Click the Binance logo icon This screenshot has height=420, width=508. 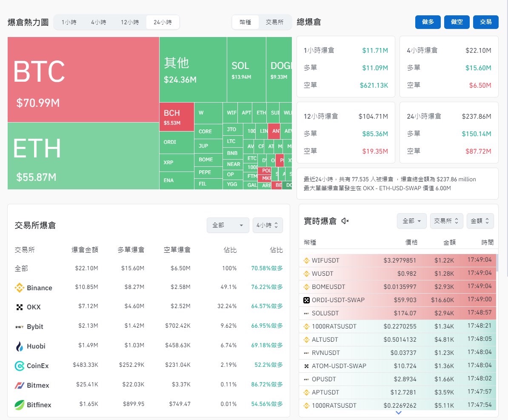tap(20, 288)
